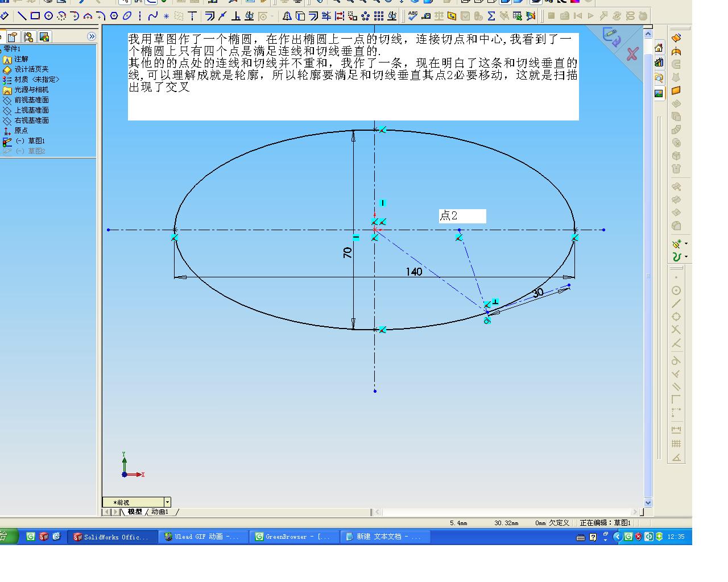Select the 前视基准面 plane
728x582 pixels.
coord(31,100)
